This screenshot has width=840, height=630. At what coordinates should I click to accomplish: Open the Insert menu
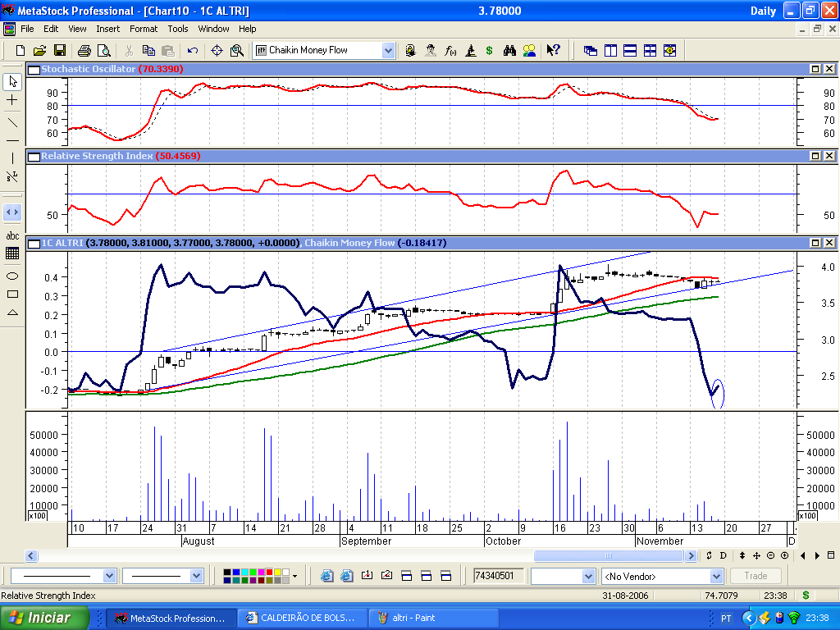click(x=107, y=29)
